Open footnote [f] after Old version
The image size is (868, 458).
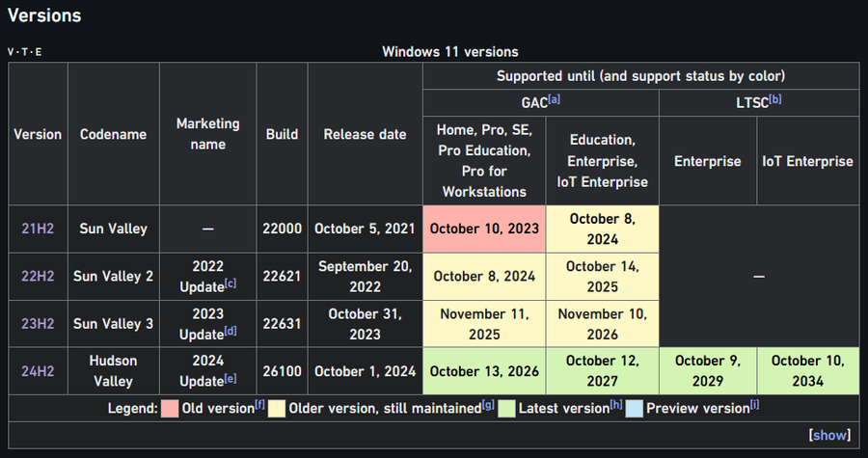pyautogui.click(x=259, y=406)
